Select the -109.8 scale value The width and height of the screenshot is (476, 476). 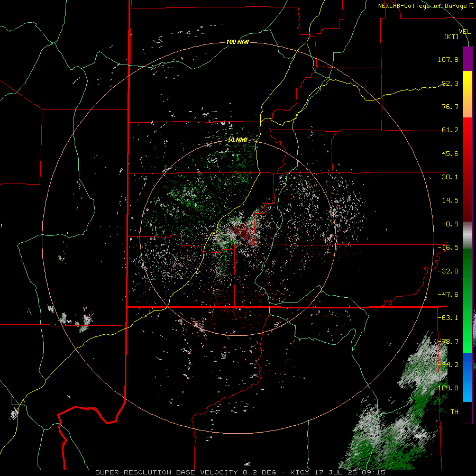click(x=446, y=388)
